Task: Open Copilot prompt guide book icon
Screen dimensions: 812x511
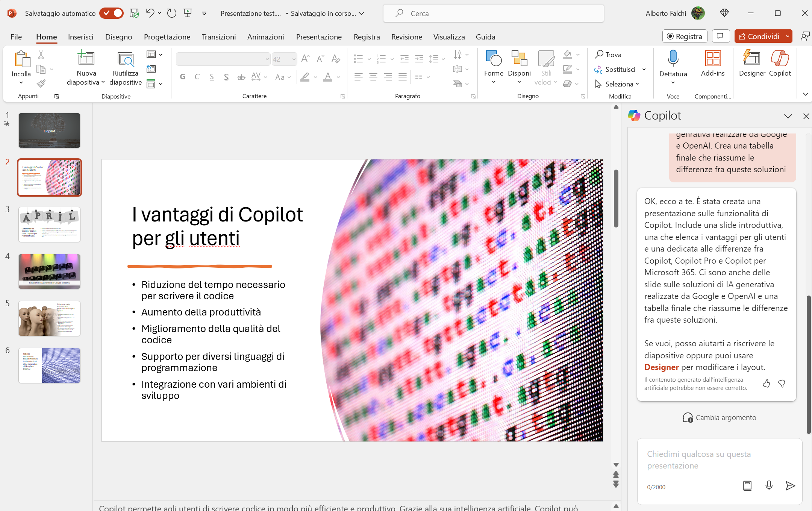Action: (747, 486)
